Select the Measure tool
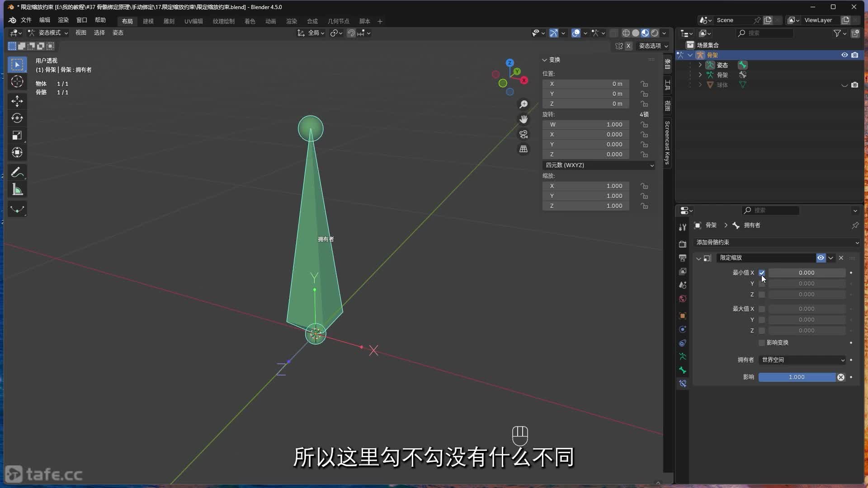 coord(17,189)
